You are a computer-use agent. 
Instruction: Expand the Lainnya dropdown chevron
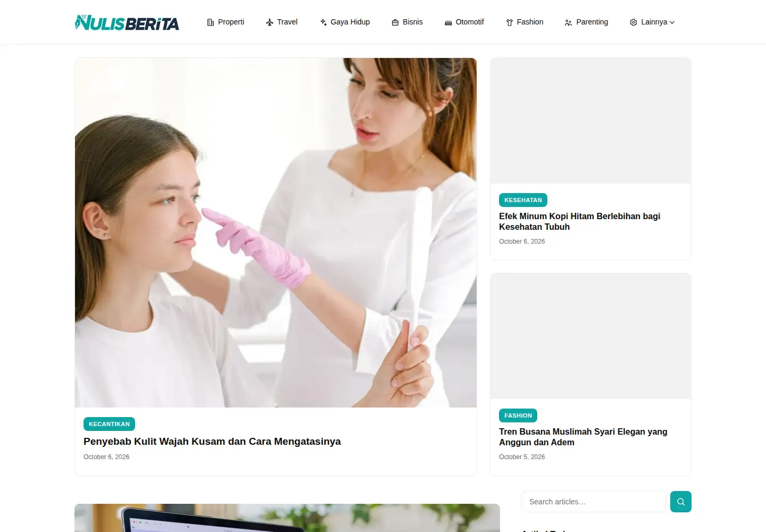tap(672, 22)
